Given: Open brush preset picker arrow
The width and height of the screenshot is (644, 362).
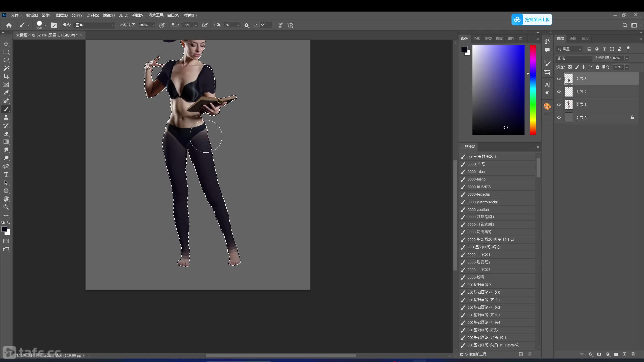Looking at the screenshot, I should click(x=46, y=25).
